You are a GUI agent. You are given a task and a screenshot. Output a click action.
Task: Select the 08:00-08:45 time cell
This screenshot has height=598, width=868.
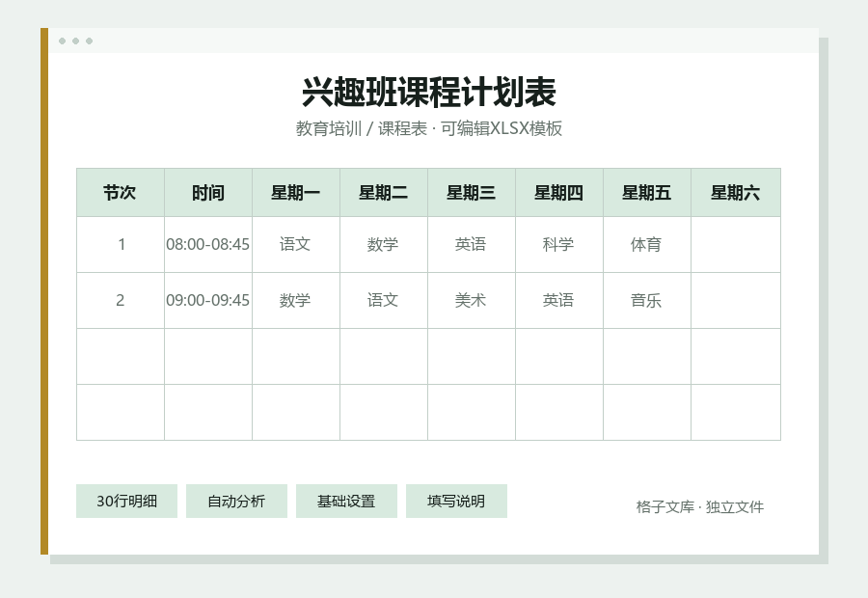(208, 244)
